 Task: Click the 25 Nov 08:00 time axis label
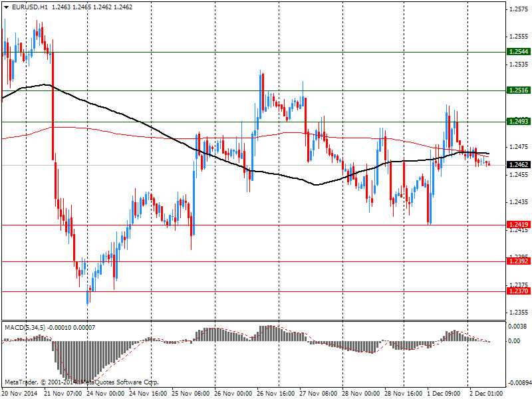pyautogui.click(x=190, y=394)
